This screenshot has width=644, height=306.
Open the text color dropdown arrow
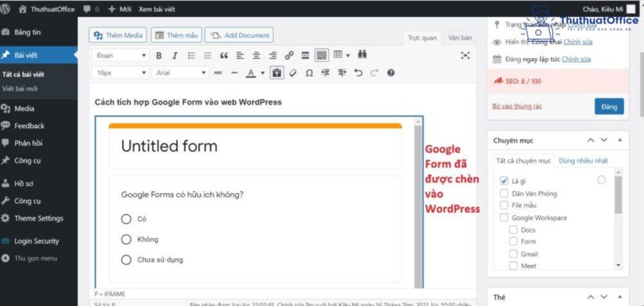[x=263, y=73]
